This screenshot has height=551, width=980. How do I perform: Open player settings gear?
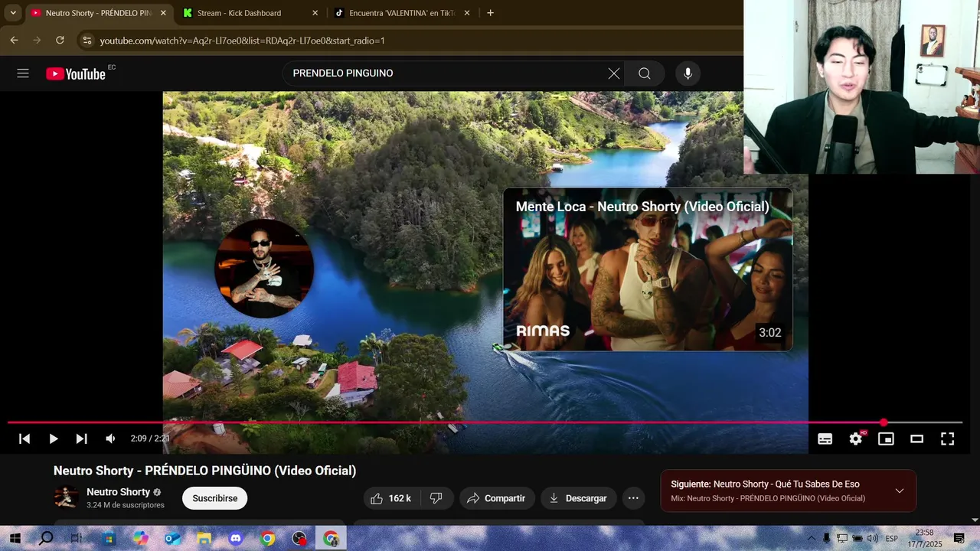click(856, 439)
